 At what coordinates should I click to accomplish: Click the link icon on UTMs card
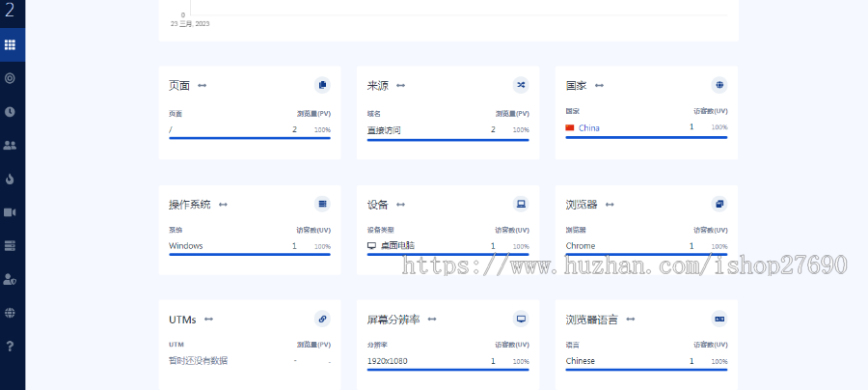(322, 319)
